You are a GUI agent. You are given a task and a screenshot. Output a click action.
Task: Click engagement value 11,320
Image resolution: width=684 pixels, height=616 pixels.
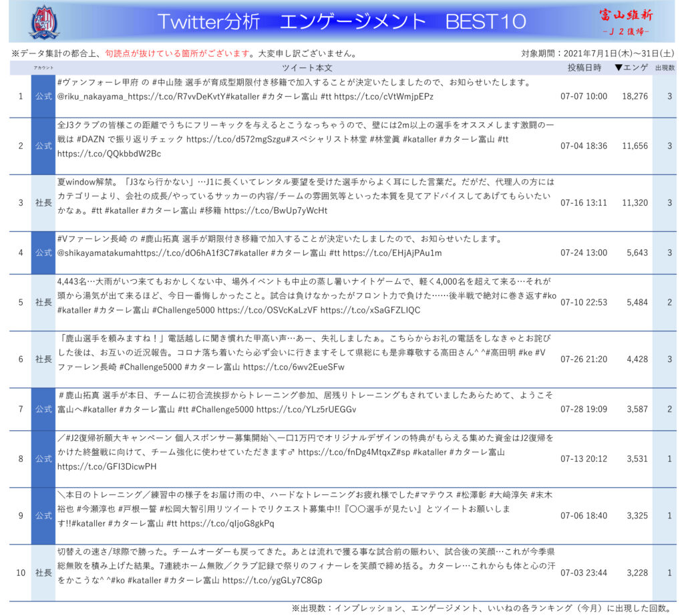click(635, 203)
